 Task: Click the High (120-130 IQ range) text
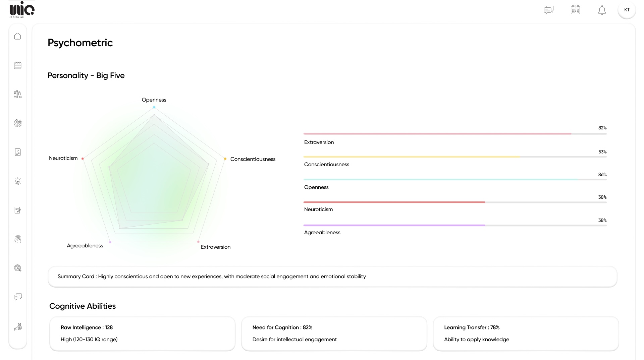[89, 340]
